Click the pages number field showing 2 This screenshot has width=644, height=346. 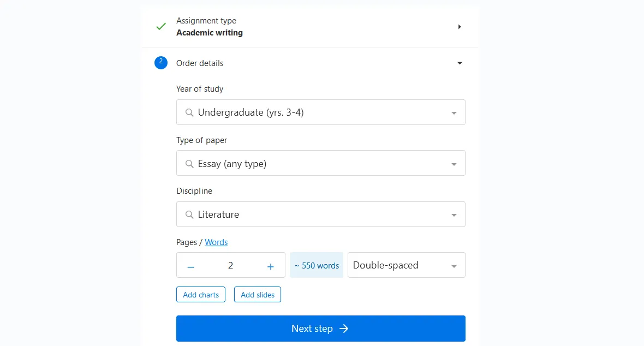click(230, 265)
